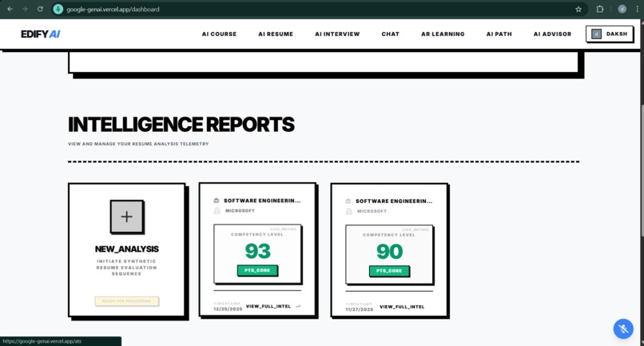Viewport: 644px width, 346px height.
Task: Click the Software Engineering title on the 90 card
Action: (394, 201)
